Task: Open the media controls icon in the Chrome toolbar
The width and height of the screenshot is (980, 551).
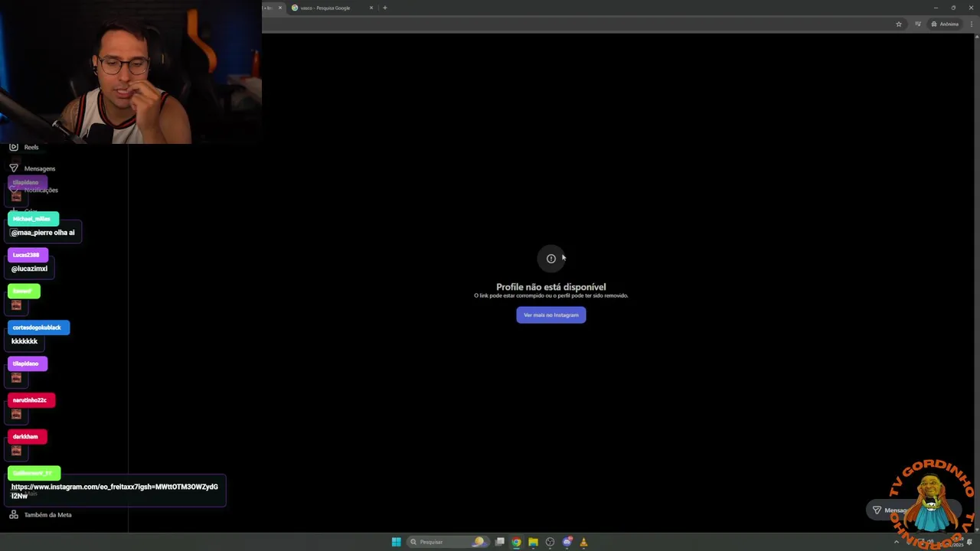Action: point(917,24)
